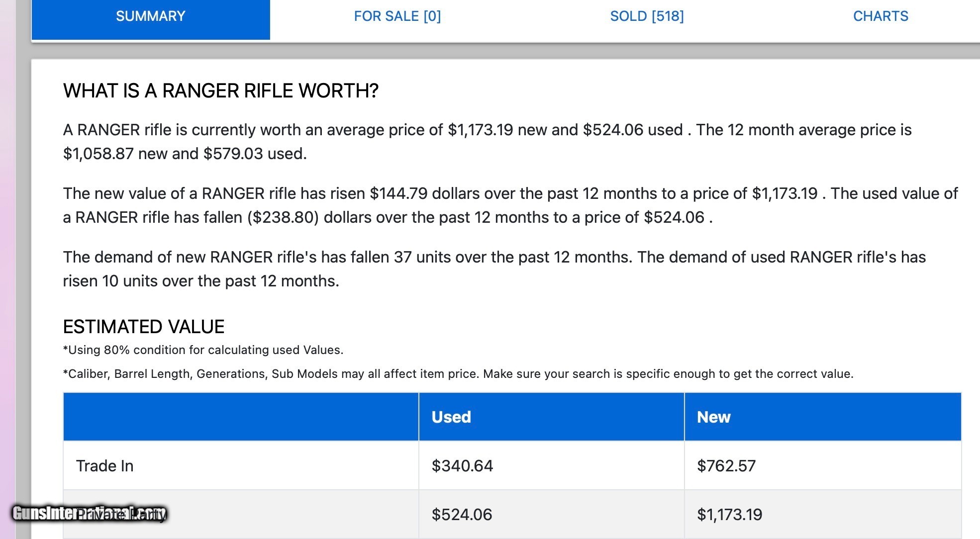
Task: Click the Estimated Value heading
Action: coord(143,327)
